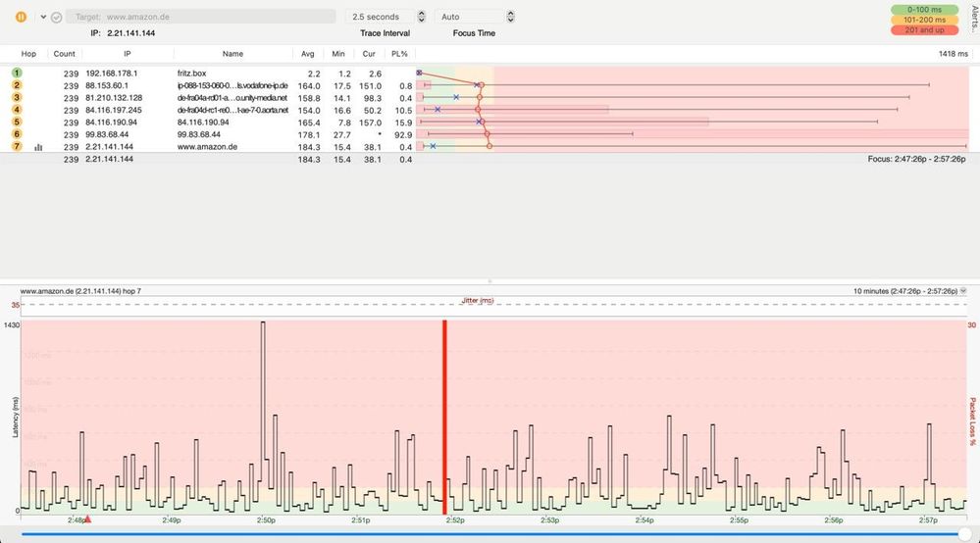Select the IP 84.116.197.245 cell
Viewport: 980px width, 543px height.
tap(114, 110)
